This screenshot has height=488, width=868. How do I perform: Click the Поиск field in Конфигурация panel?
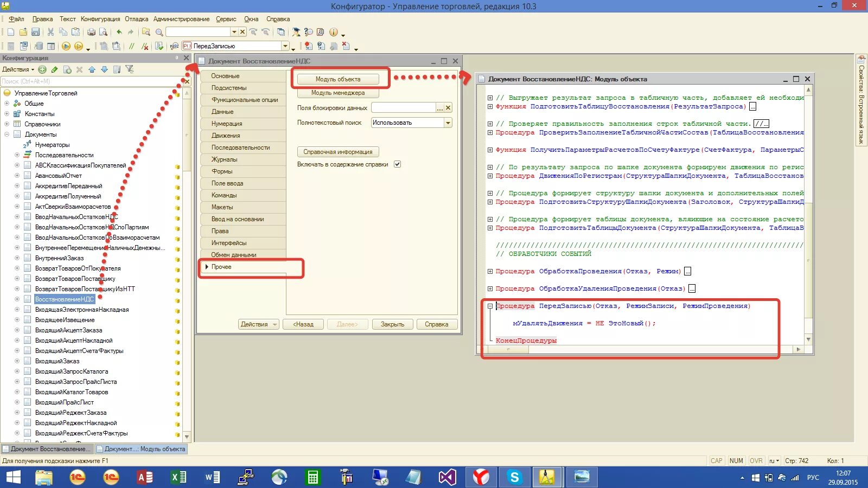click(x=91, y=81)
